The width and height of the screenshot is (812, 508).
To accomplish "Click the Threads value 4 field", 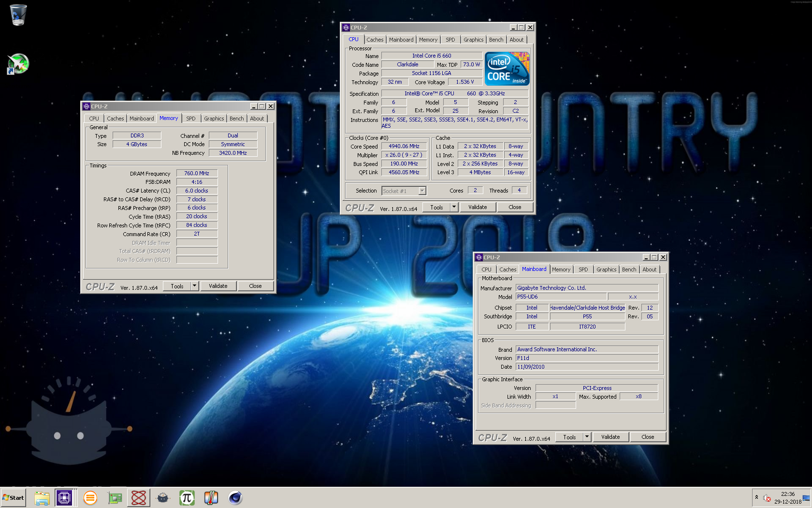I will pos(520,190).
